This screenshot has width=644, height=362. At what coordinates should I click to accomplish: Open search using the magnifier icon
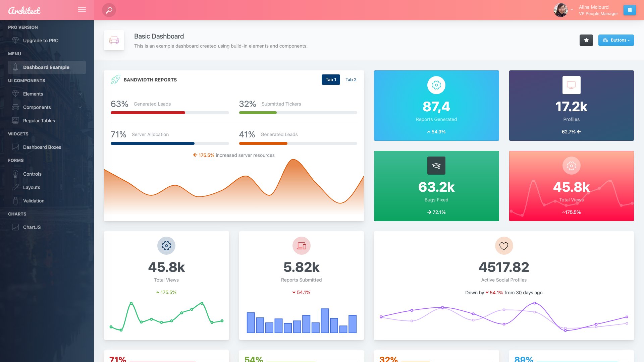(x=108, y=10)
